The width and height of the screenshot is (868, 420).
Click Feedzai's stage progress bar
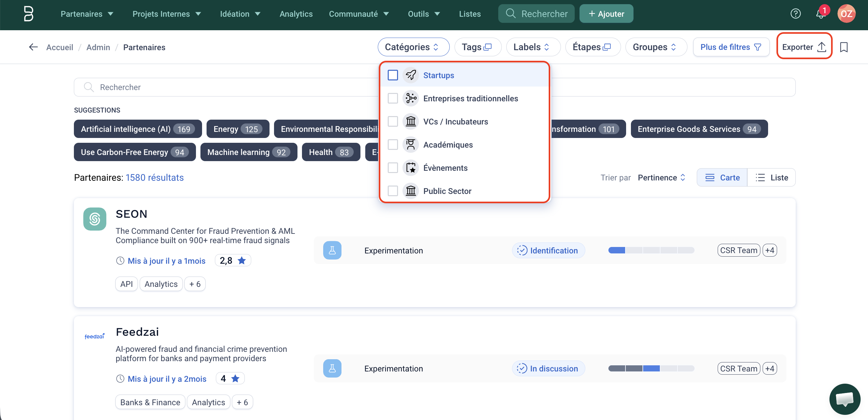(x=651, y=369)
